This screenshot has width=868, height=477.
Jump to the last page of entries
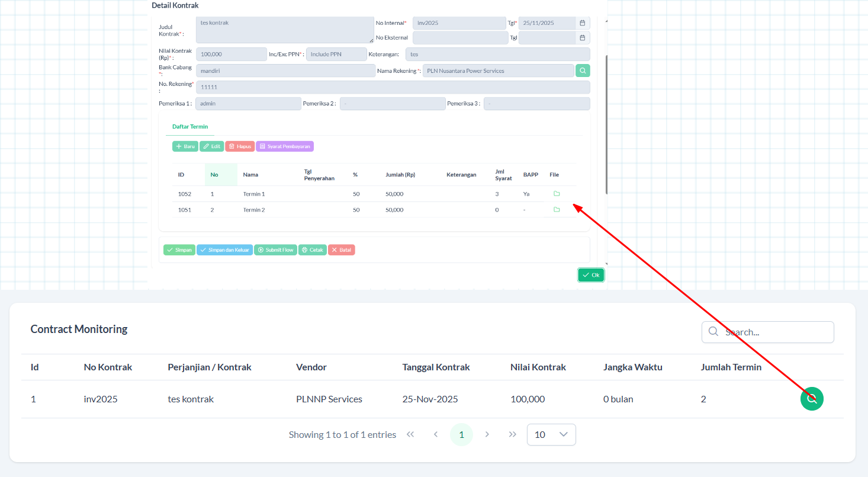(513, 434)
